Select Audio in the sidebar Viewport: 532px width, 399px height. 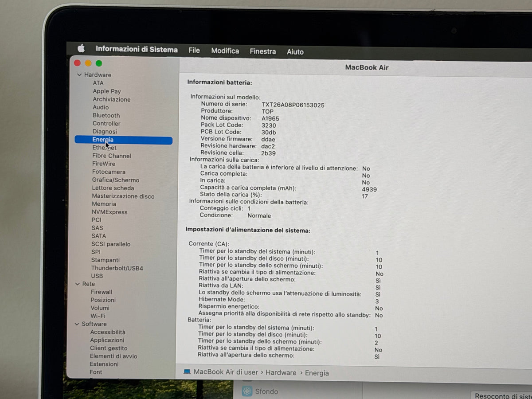[x=101, y=107]
